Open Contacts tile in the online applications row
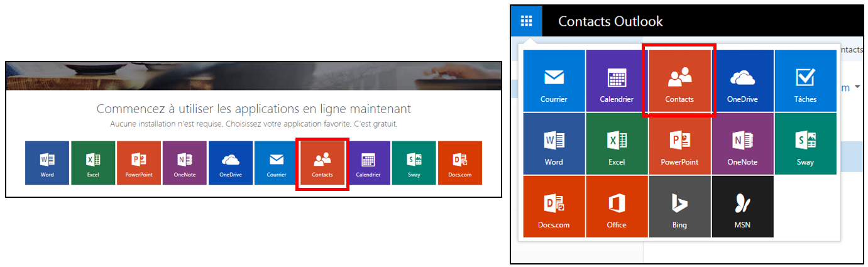 [322, 163]
